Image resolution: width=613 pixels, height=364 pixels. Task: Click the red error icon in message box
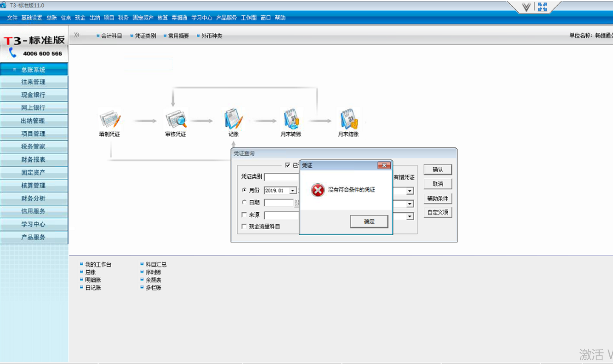(x=318, y=190)
